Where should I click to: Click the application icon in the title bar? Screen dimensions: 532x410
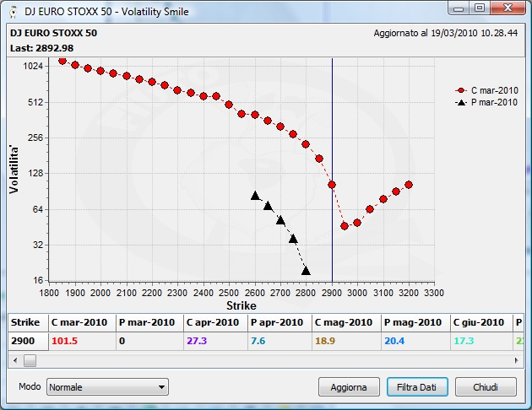(14, 12)
